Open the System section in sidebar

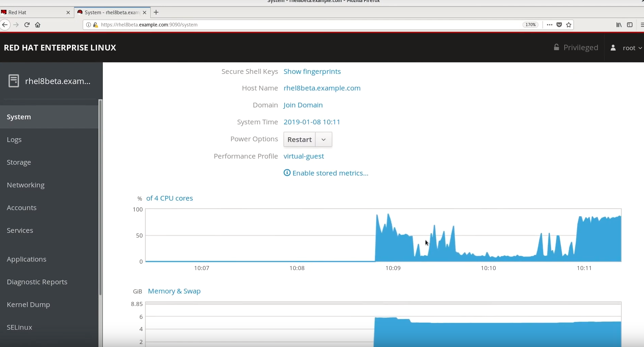point(49,117)
